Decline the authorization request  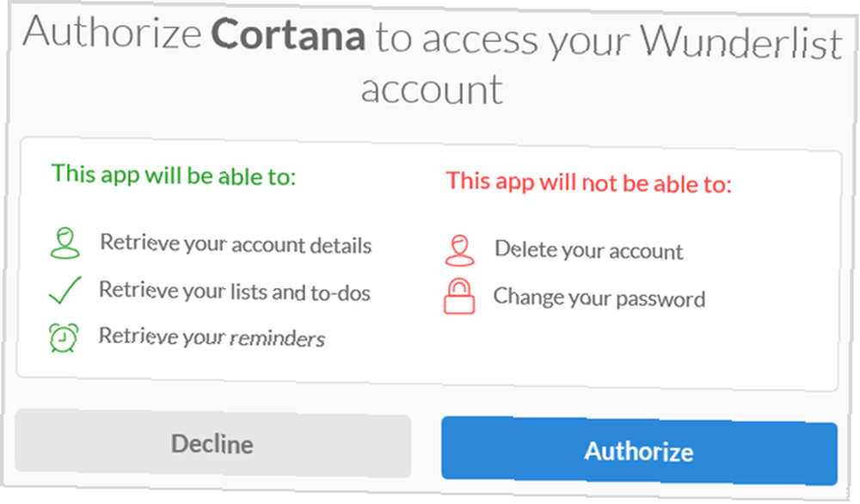212,443
